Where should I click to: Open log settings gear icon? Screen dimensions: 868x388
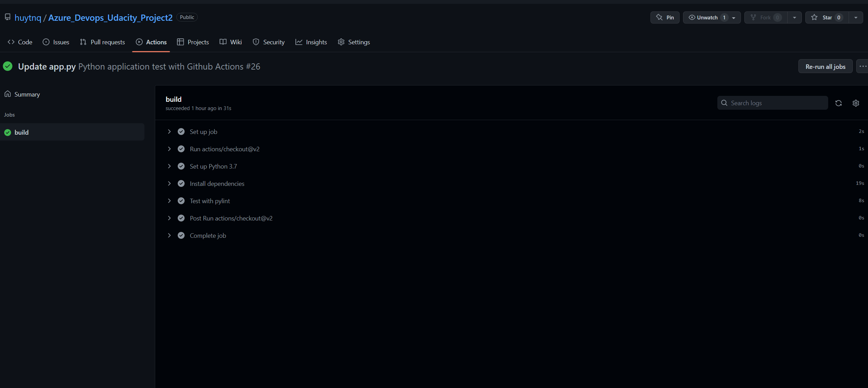856,103
